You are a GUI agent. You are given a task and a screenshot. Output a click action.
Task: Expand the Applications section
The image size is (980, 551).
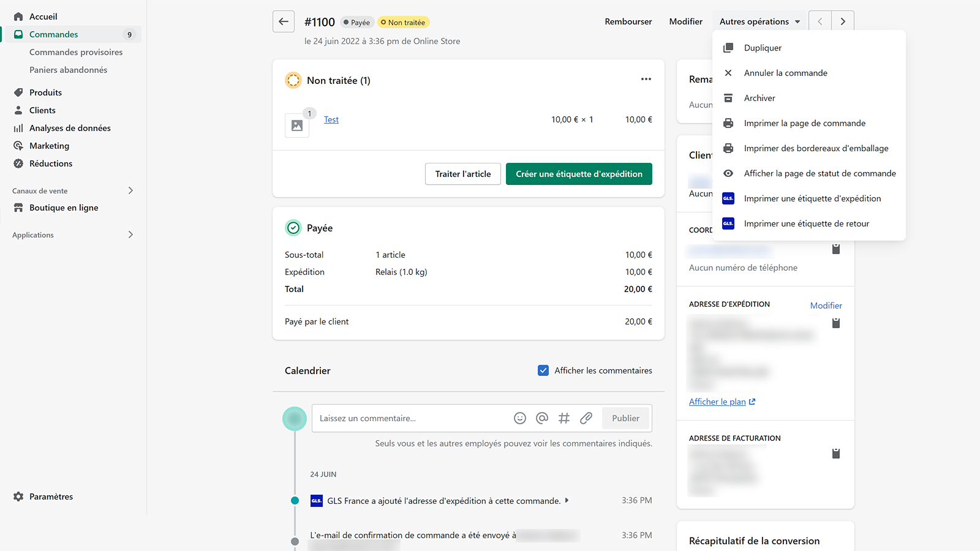130,234
